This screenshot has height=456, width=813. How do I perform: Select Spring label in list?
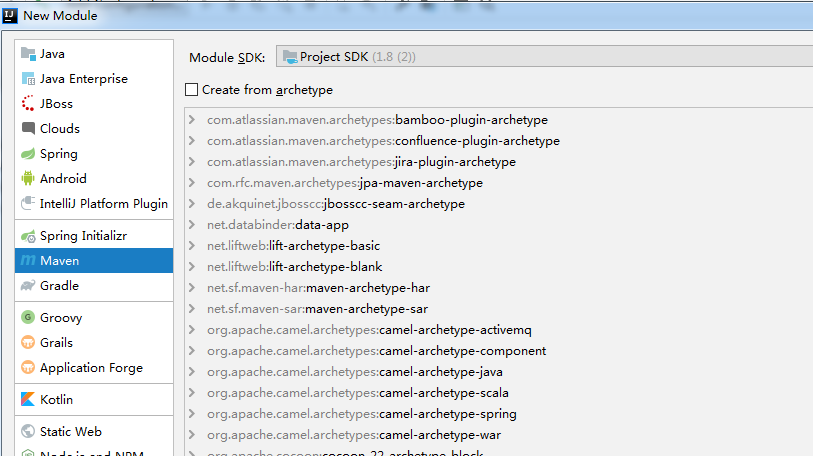point(59,154)
